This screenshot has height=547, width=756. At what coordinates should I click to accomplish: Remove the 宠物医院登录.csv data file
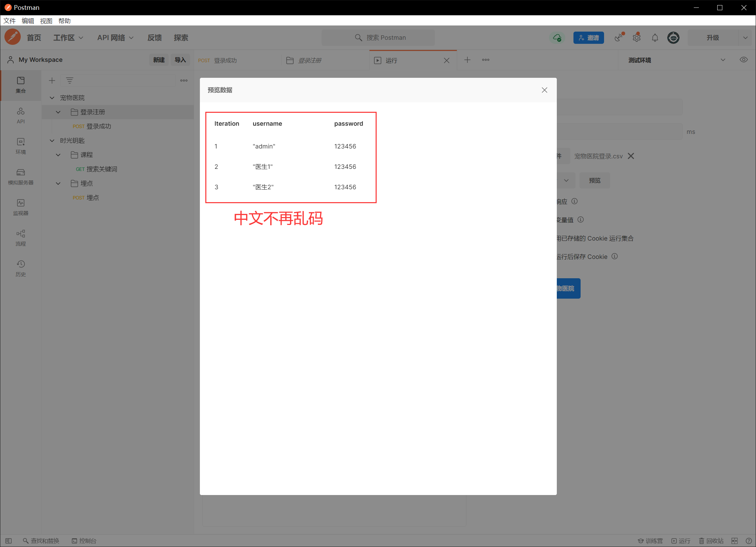(x=631, y=156)
